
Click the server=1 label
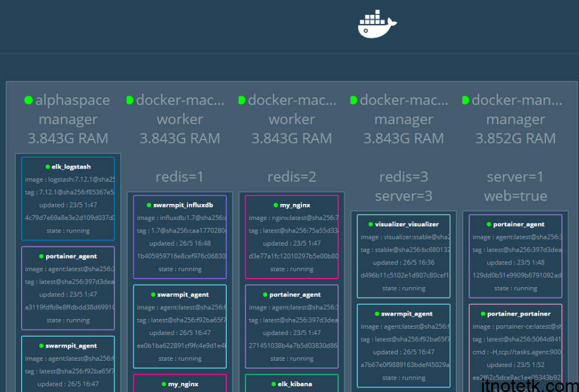point(516,177)
